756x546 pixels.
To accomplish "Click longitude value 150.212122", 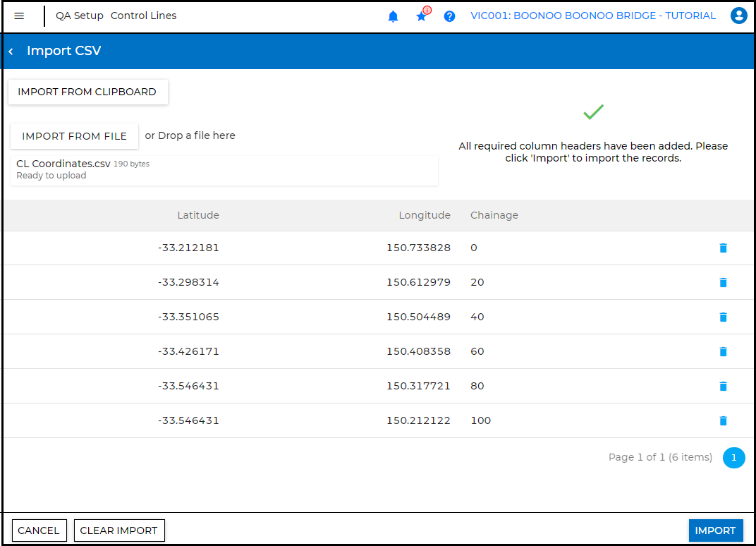I will coord(418,421).
